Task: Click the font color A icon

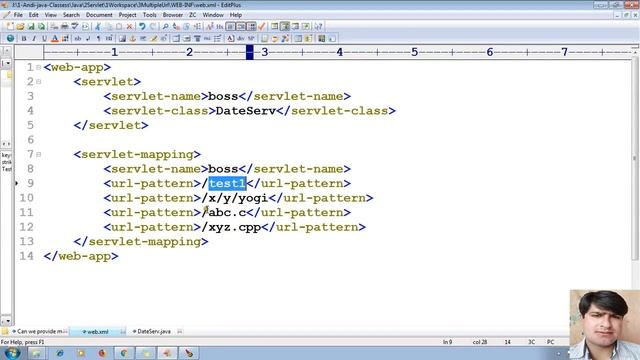Action: point(54,38)
